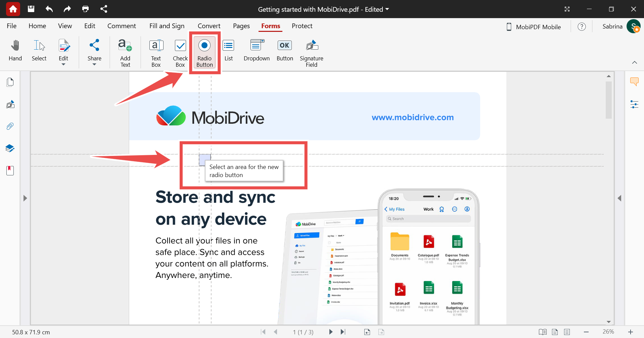The height and width of the screenshot is (338, 644).
Task: Open the Protect tab
Action: (302, 26)
